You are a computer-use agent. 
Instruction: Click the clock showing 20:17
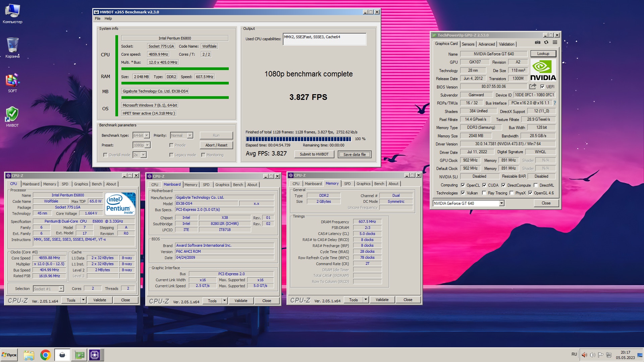pos(625,352)
